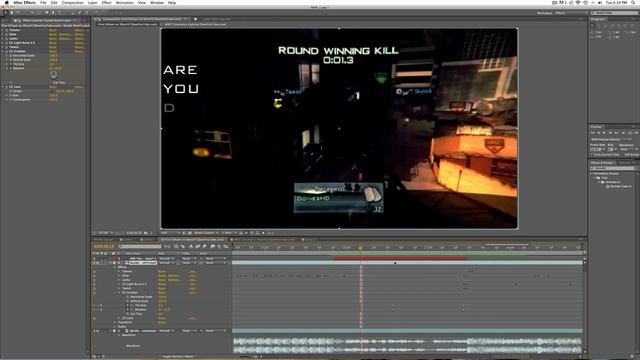Image resolution: width=640 pixels, height=360 pixels.
Task: Toggle the Cut Tiles checkbox in Effect Controls
Action: tap(51, 82)
